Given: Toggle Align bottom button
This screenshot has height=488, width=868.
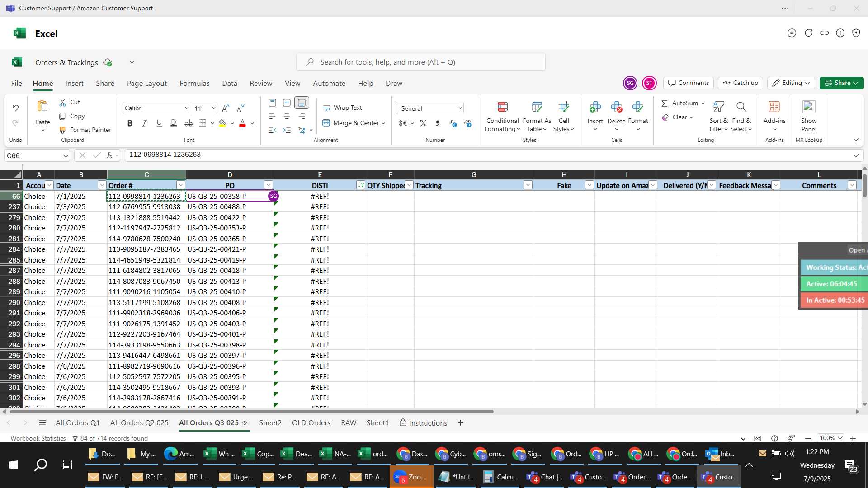Looking at the screenshot, I should tap(302, 103).
